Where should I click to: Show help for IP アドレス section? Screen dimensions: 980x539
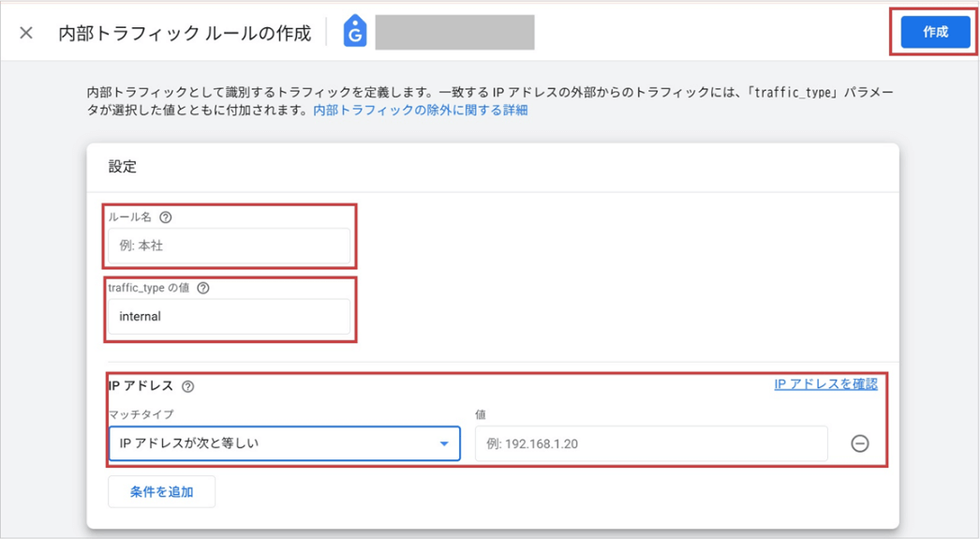(187, 386)
